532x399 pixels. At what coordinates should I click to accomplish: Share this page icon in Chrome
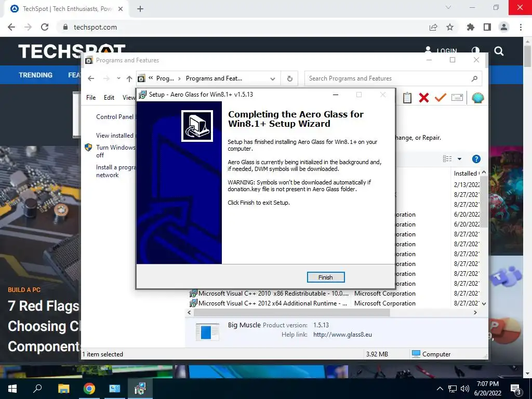click(x=433, y=27)
